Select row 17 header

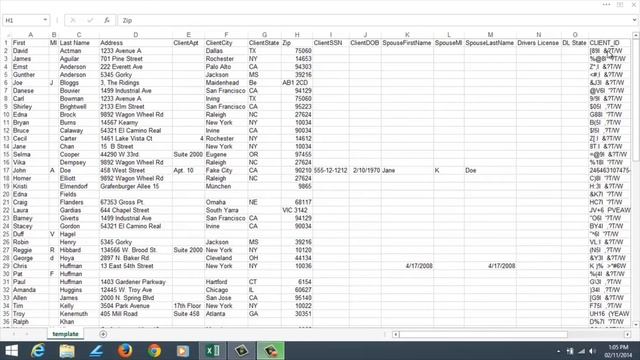pos(6,170)
